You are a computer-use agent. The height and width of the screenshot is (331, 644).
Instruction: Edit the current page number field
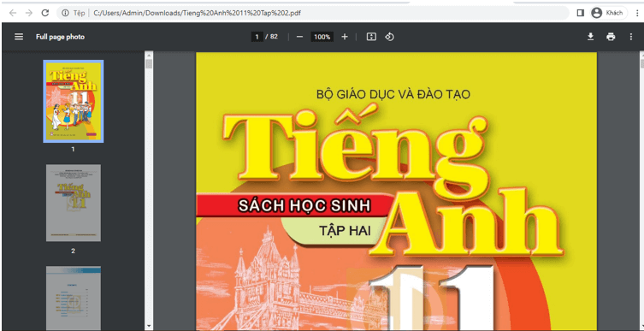[257, 37]
